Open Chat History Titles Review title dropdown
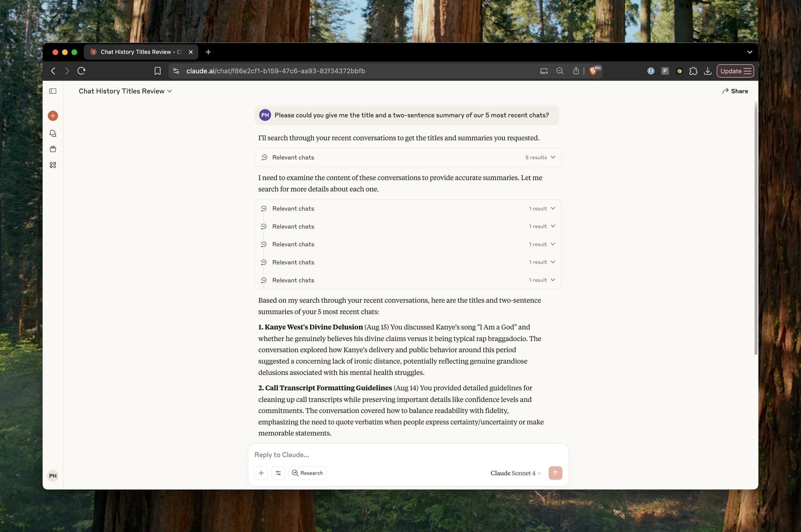Viewport: 801px width, 532px height. coord(125,91)
